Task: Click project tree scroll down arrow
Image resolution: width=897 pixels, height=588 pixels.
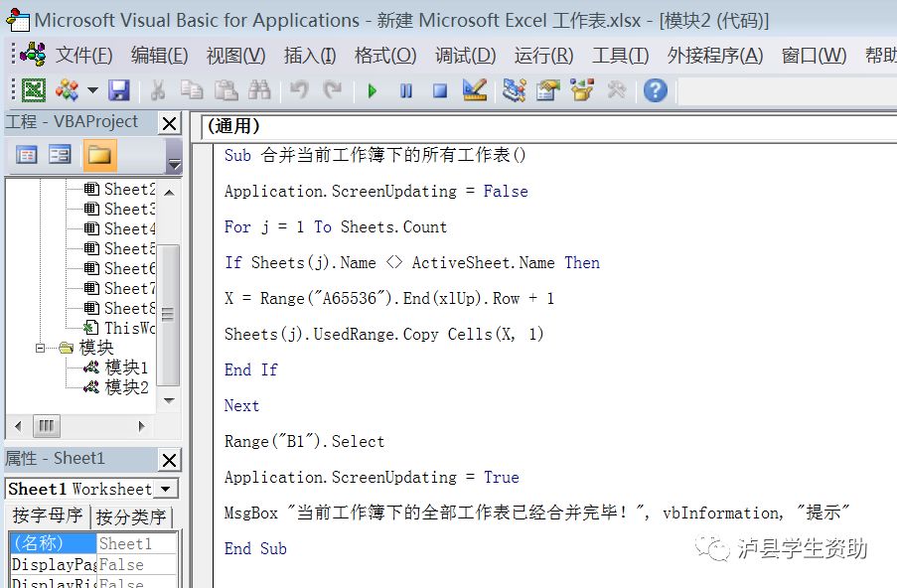Action: point(169,400)
